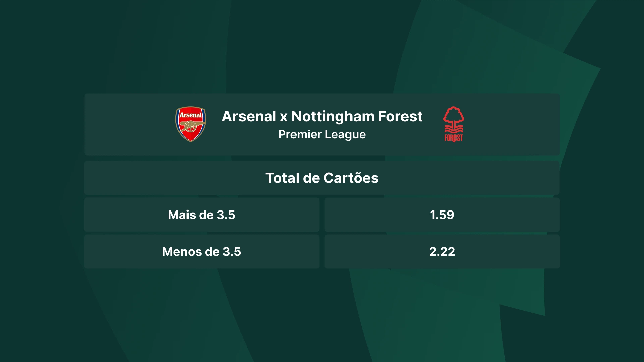Click the word Cartões in the market header
644x362 pixels.
tap(351, 178)
